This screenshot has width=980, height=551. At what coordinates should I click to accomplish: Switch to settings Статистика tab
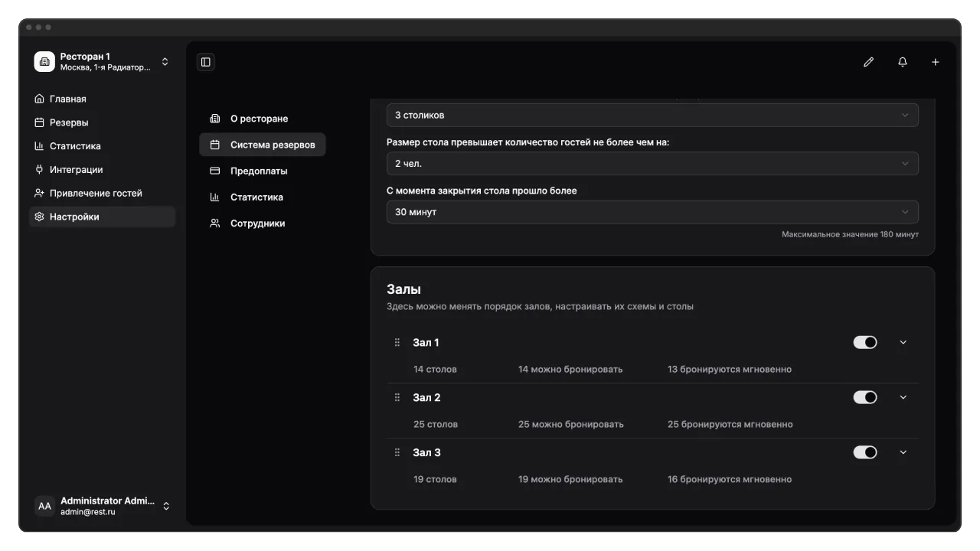(263, 197)
